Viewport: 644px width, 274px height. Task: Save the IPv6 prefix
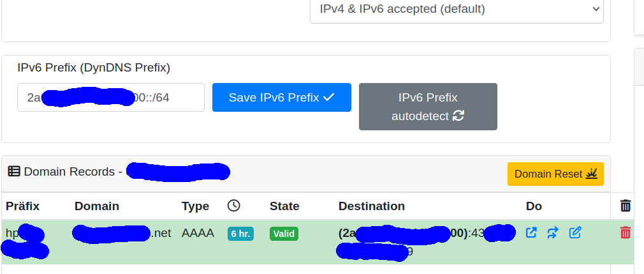[282, 98]
